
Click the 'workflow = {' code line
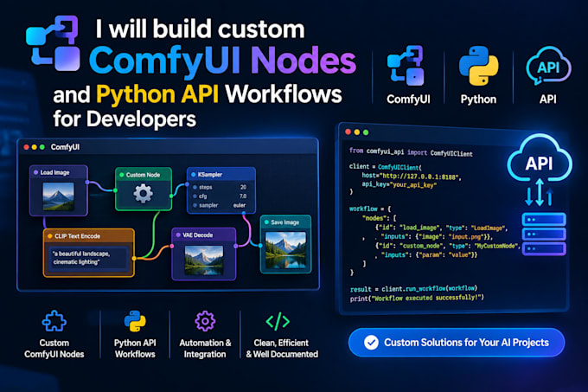(370, 209)
